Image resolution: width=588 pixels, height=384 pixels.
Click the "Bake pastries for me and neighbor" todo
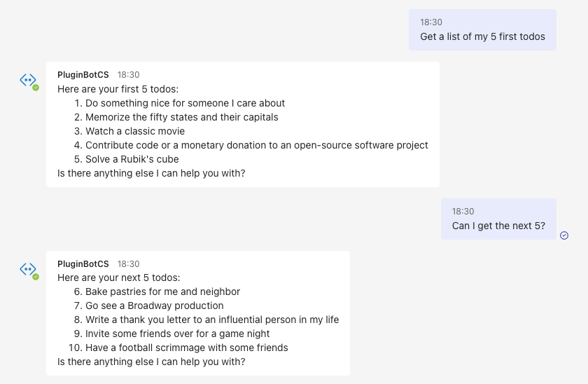[x=162, y=292]
